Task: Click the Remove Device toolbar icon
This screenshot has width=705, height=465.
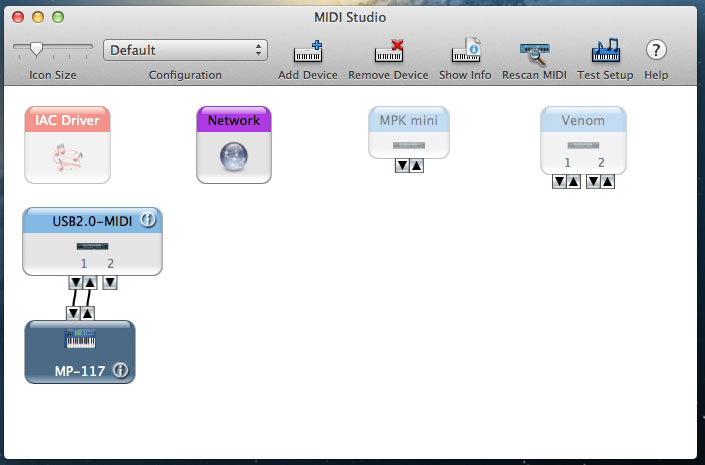Action: (389, 51)
